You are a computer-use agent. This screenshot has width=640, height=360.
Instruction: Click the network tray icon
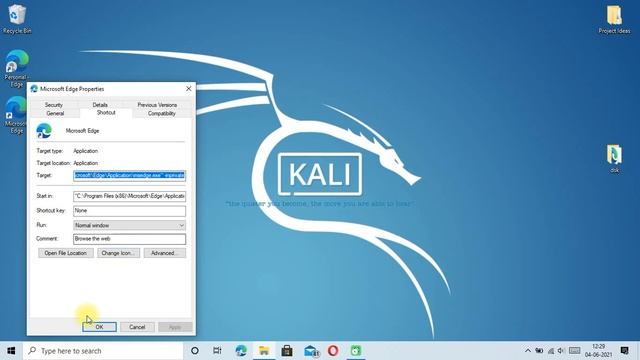[x=551, y=351]
